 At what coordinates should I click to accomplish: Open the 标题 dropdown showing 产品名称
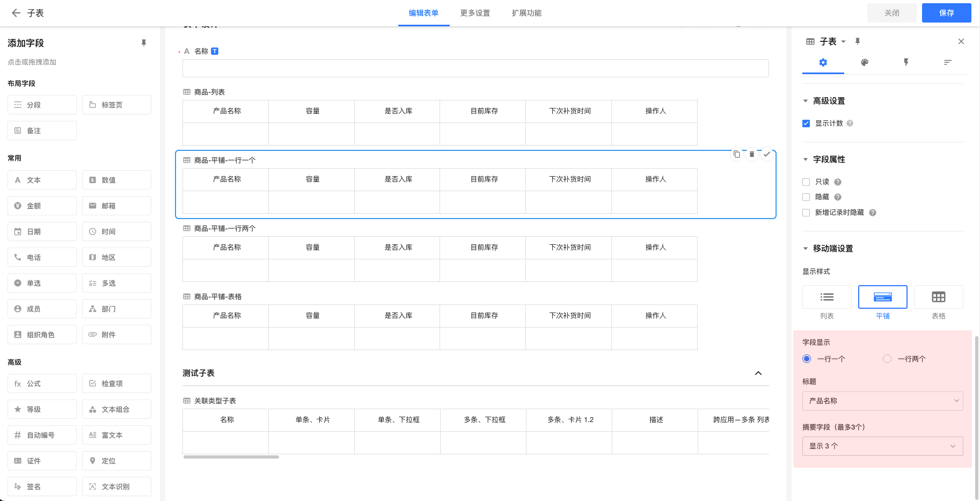coord(882,401)
